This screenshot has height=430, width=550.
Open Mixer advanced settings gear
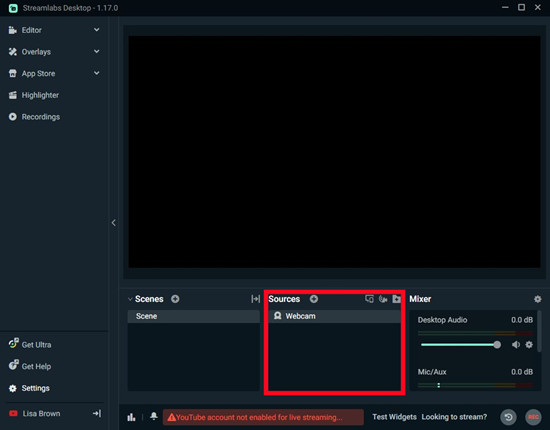(x=537, y=299)
